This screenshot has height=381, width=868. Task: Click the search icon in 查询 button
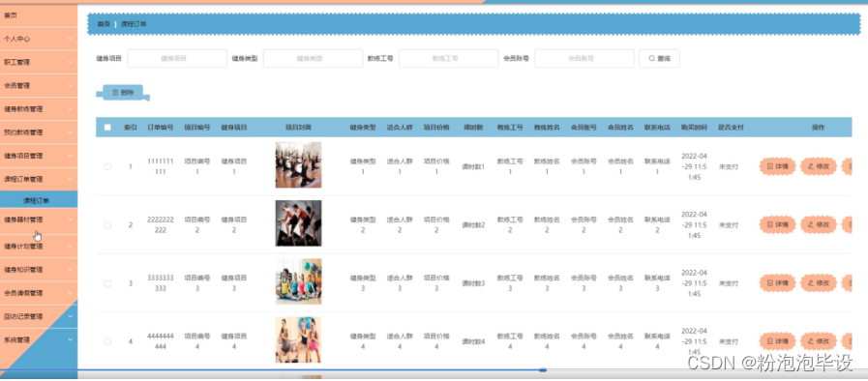click(651, 58)
